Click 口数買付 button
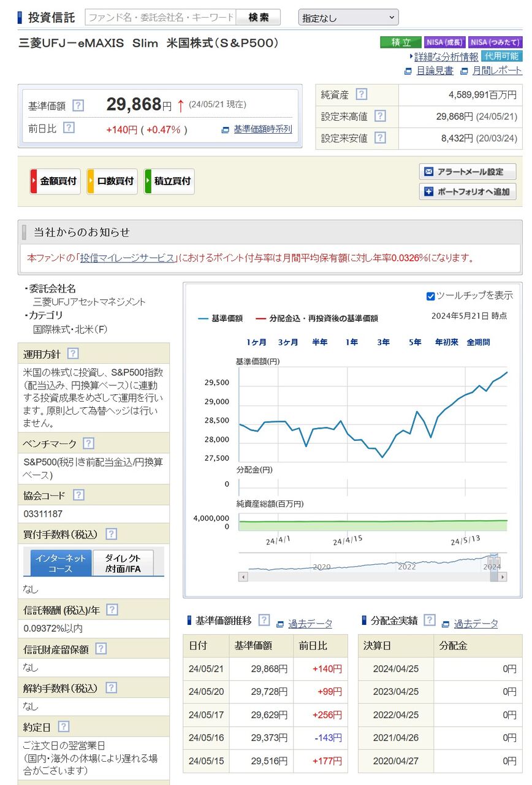The width and height of the screenshot is (532, 785). click(x=112, y=182)
